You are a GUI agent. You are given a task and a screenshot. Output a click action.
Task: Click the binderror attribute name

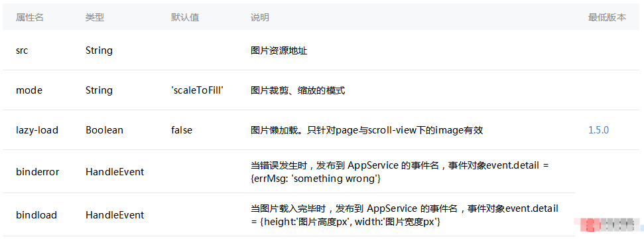pyautogui.click(x=37, y=171)
